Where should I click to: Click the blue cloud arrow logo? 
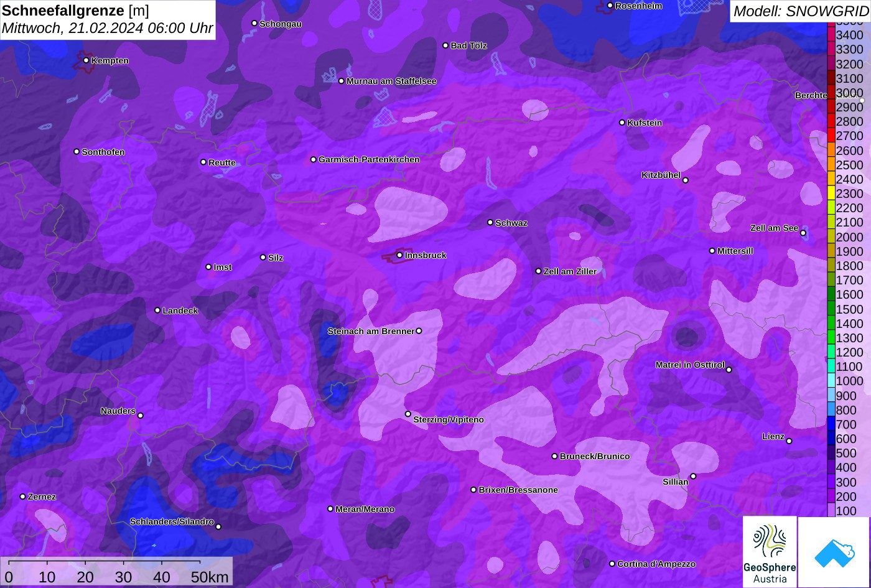[x=834, y=552]
